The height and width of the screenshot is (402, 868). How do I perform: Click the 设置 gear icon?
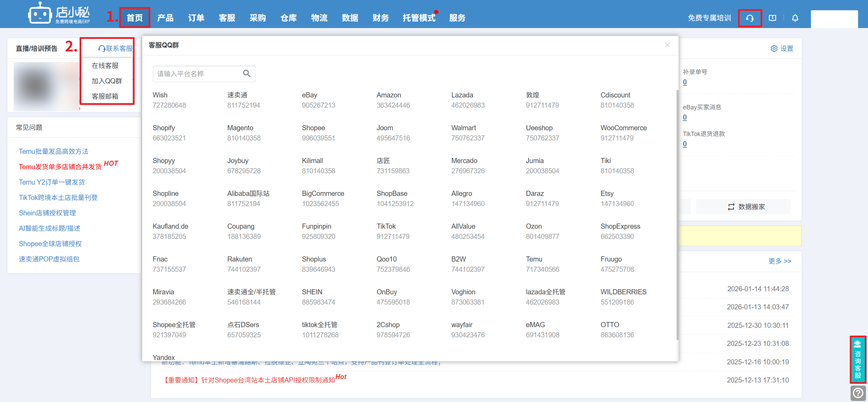pos(774,49)
